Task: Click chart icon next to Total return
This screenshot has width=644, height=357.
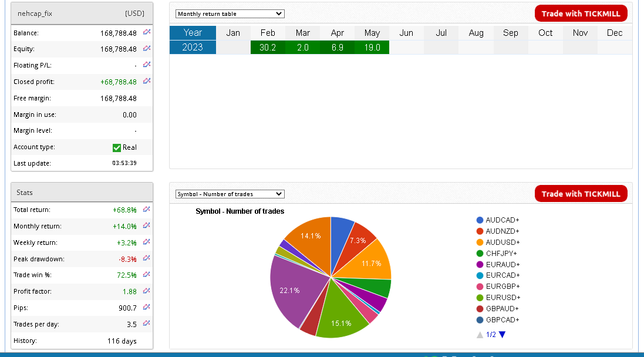Action: click(x=147, y=210)
